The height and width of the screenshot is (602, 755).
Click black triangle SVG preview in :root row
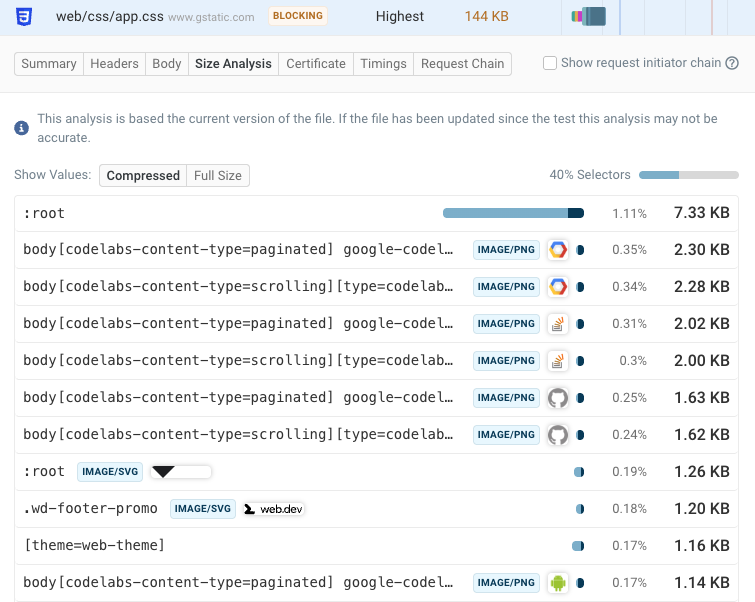[181, 471]
